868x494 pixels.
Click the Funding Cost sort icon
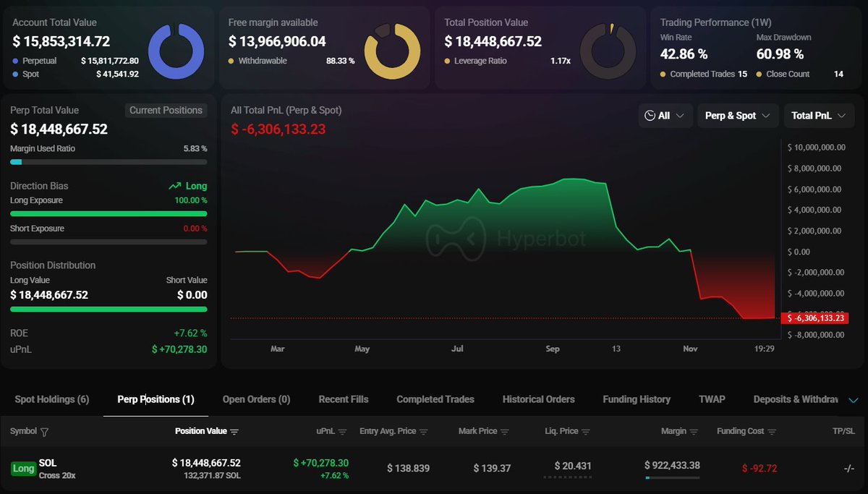[x=772, y=432]
